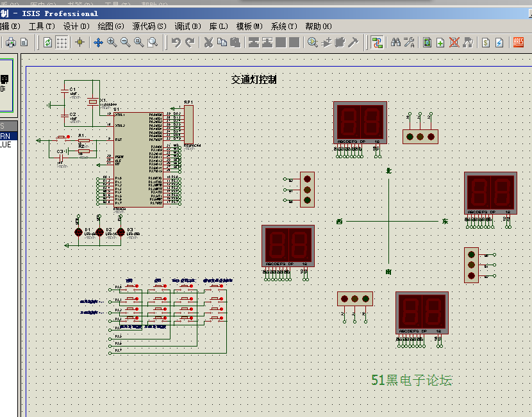Open the Design Explorer icon
The width and height of the screenshot is (532, 417).
point(427,42)
